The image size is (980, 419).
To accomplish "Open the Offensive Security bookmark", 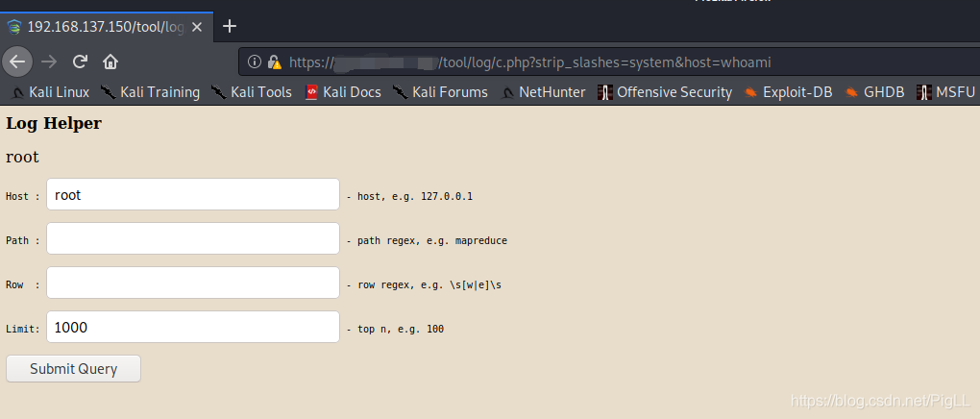I will pyautogui.click(x=665, y=92).
